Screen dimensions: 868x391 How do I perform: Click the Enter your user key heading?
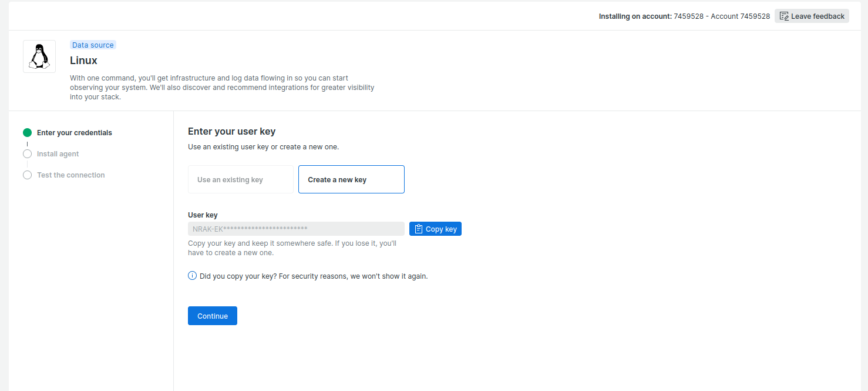pyautogui.click(x=231, y=132)
